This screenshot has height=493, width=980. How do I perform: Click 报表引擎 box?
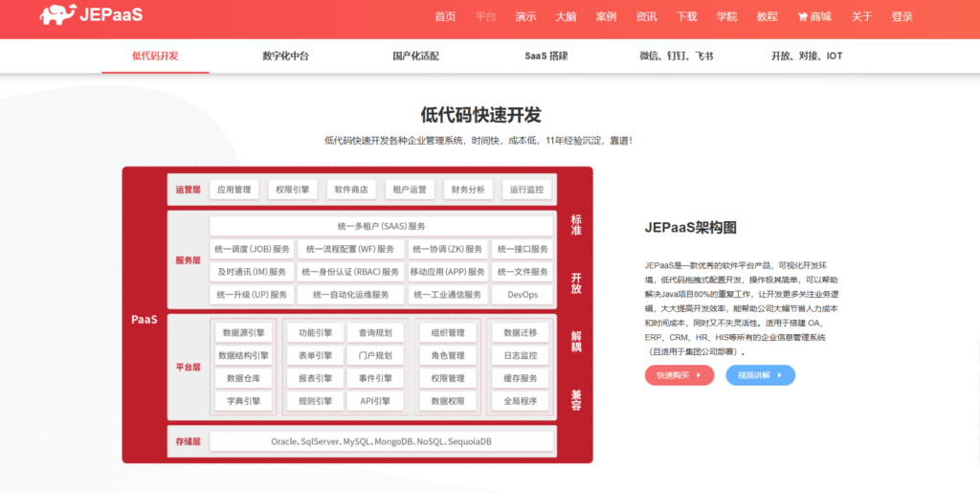click(x=316, y=378)
